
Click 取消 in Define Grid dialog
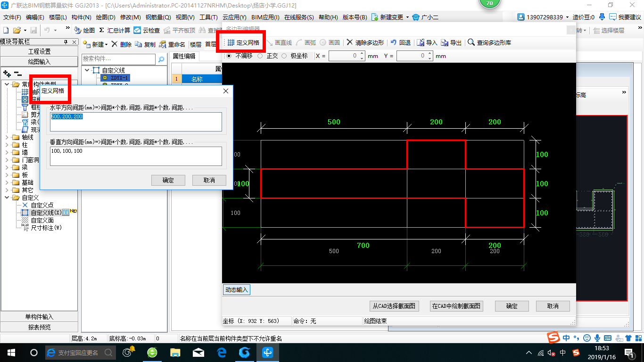[209, 180]
